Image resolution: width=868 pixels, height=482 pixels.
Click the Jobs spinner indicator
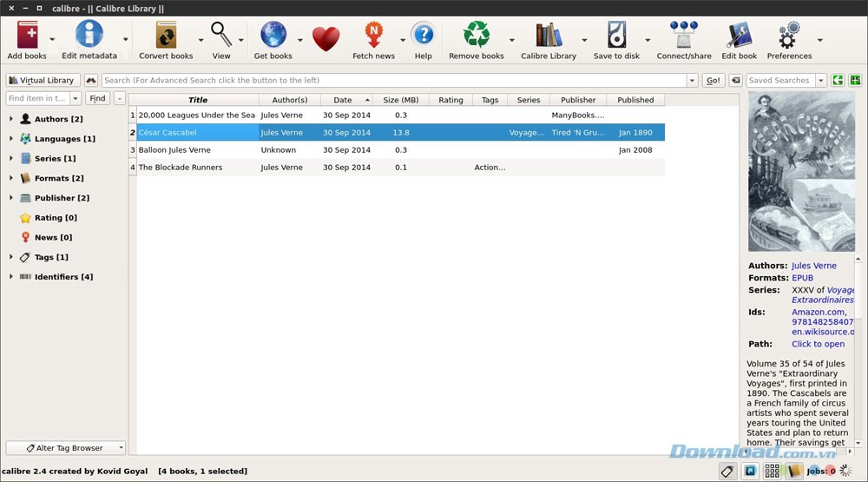click(845, 471)
